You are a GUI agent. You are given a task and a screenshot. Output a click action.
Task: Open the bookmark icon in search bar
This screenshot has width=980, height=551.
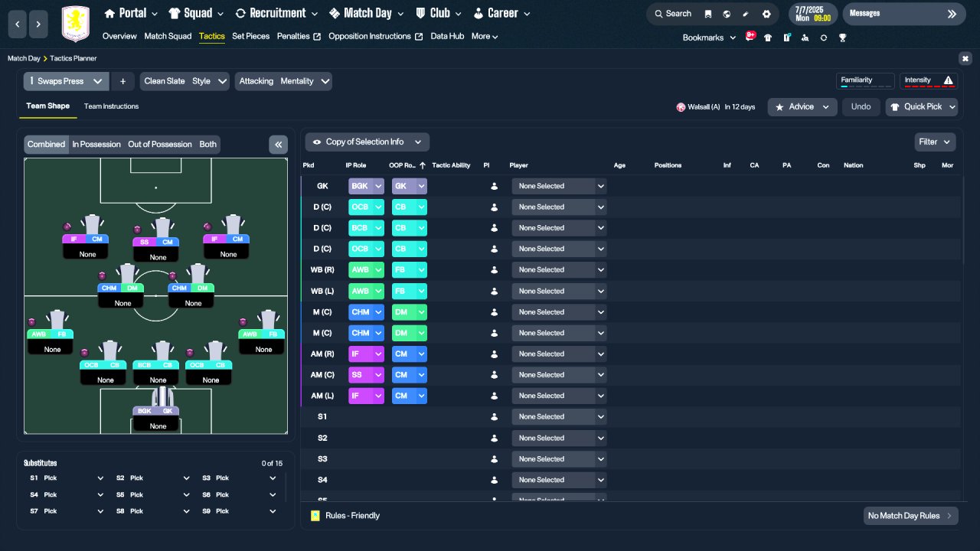click(x=708, y=14)
